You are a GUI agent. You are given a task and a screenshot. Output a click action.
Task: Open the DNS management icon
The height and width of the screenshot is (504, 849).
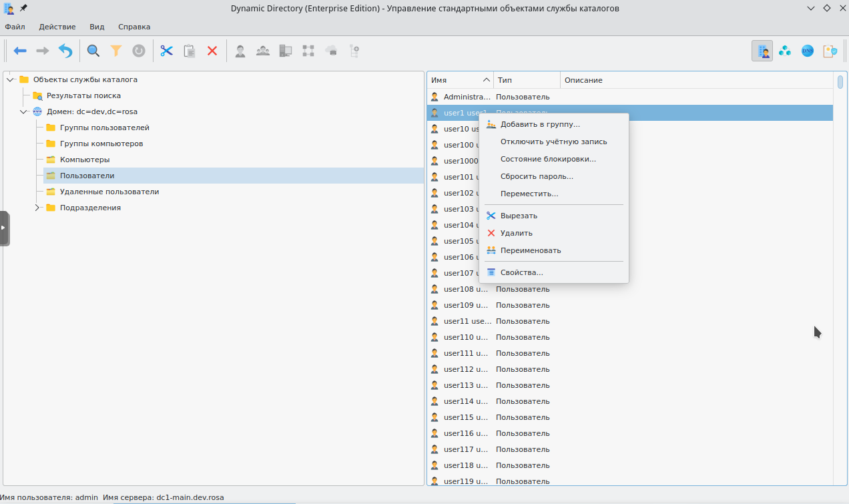click(x=808, y=51)
